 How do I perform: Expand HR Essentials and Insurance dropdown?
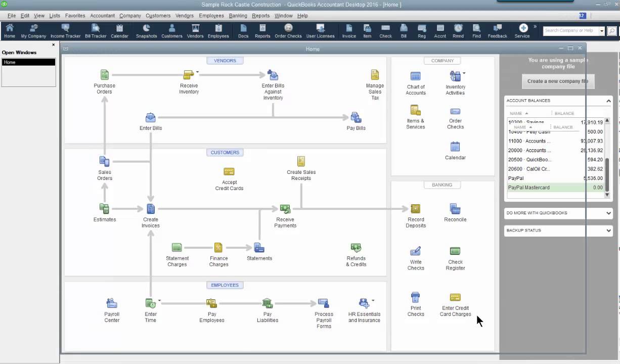pyautogui.click(x=373, y=300)
